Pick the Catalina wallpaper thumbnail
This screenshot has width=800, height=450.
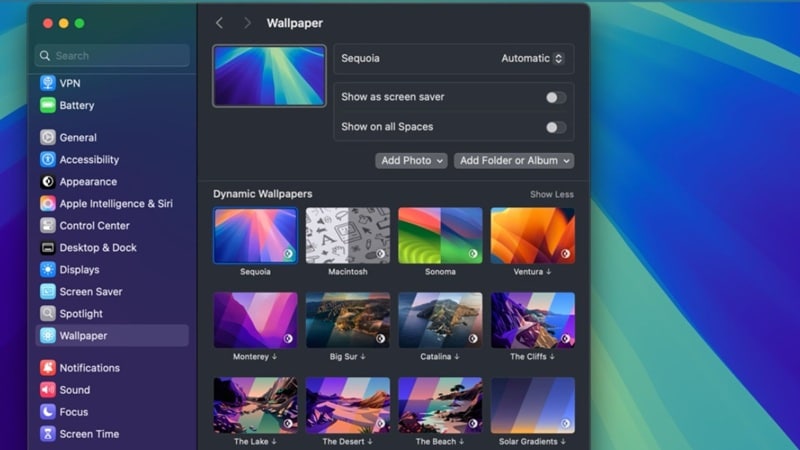440,320
